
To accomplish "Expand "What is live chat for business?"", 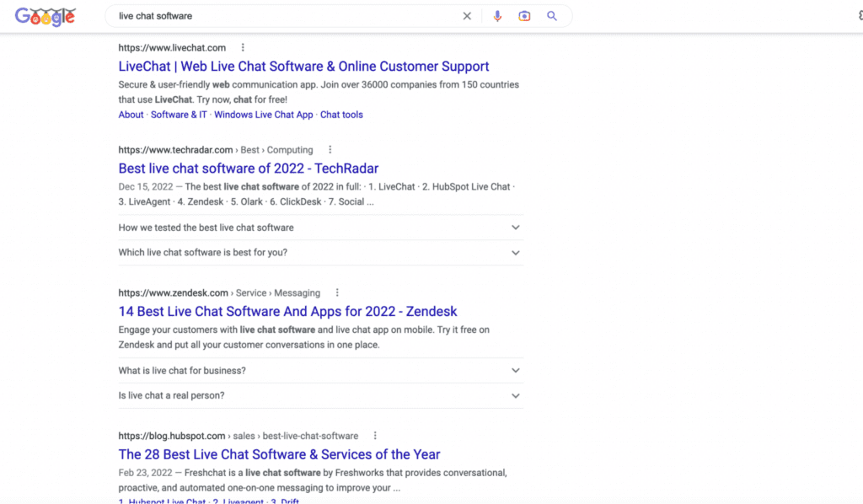I will (320, 370).
